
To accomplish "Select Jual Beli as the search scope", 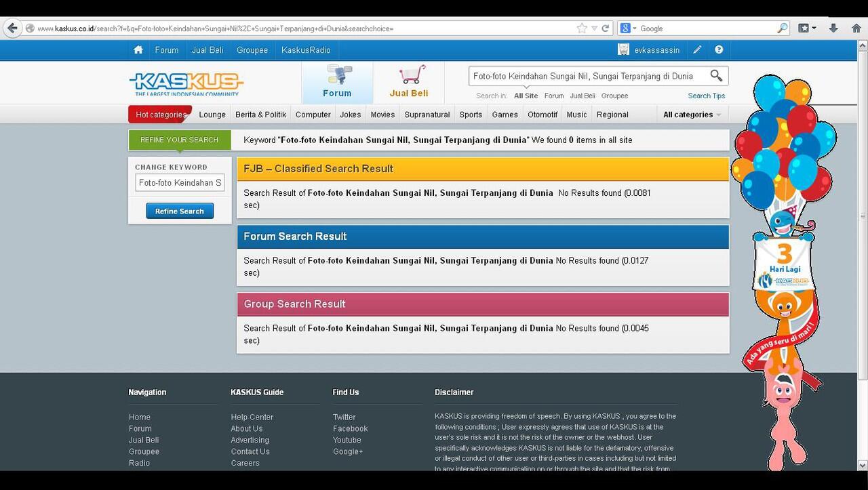I will (x=583, y=96).
